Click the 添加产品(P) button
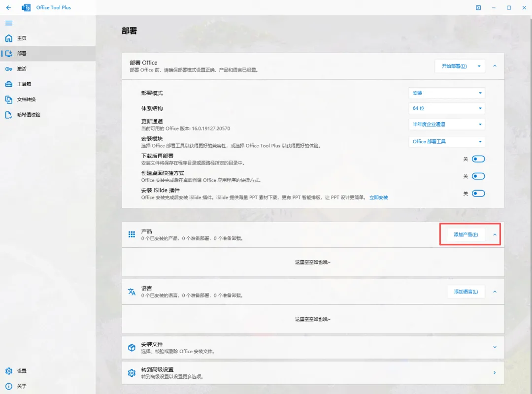 click(466, 234)
